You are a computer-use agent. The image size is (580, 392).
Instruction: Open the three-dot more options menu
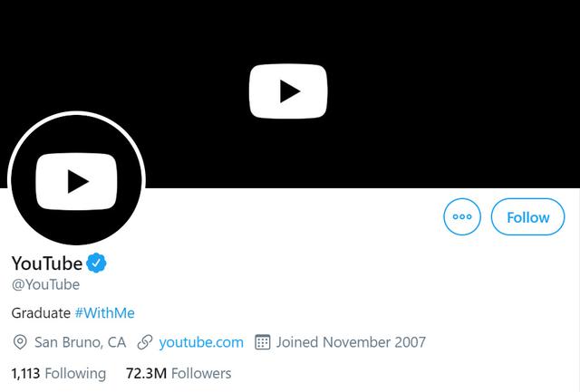462,217
